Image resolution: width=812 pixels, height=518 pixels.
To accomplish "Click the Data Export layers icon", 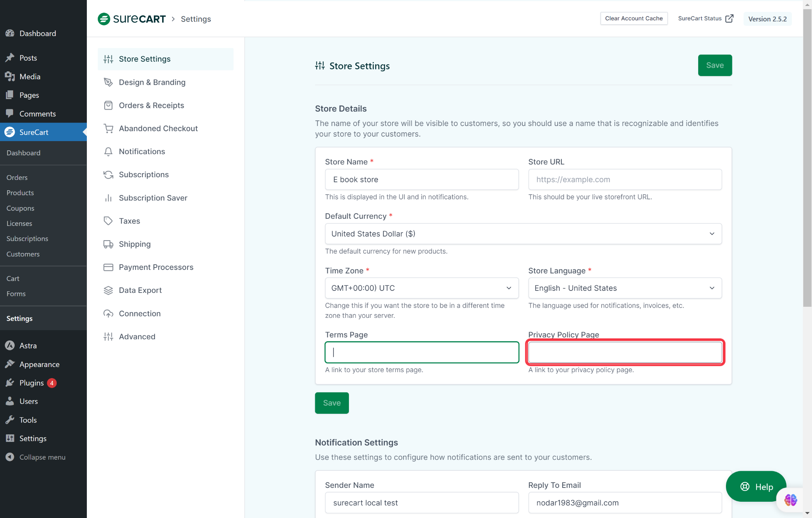I will tap(108, 291).
